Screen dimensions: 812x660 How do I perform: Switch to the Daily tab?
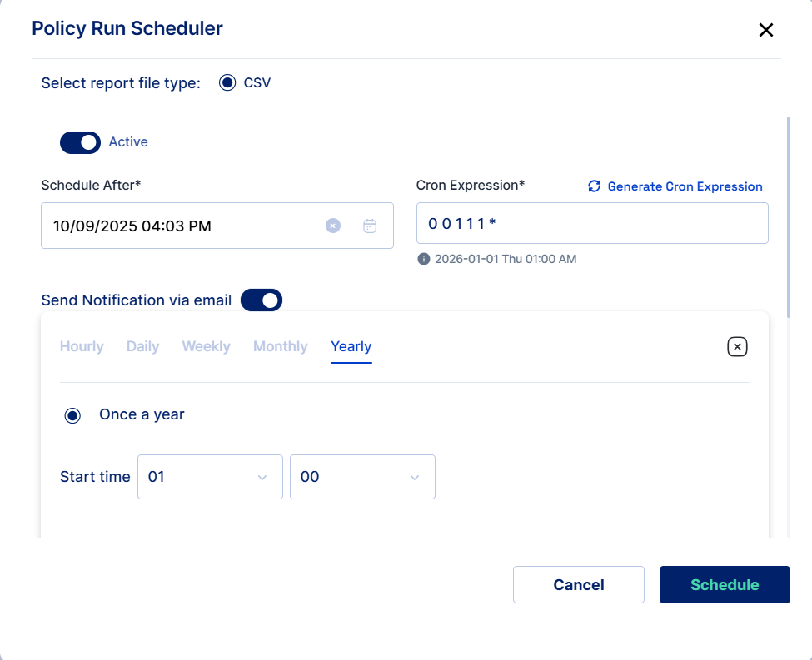(x=142, y=346)
